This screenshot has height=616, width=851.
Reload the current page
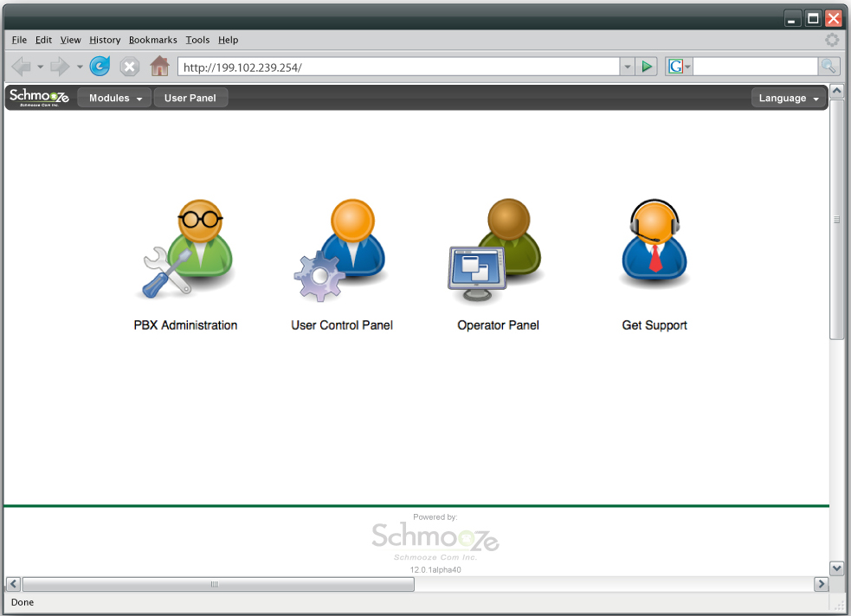click(100, 66)
